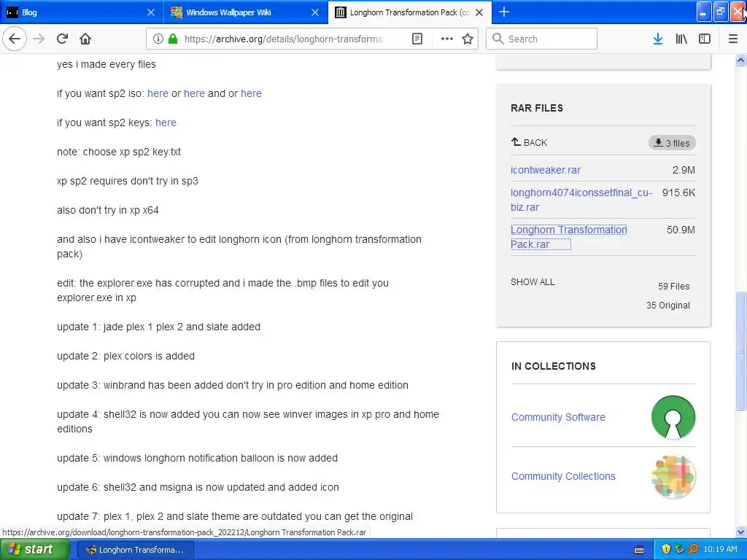Click the tray icon beside the security shield
747x560 pixels.
(679, 550)
